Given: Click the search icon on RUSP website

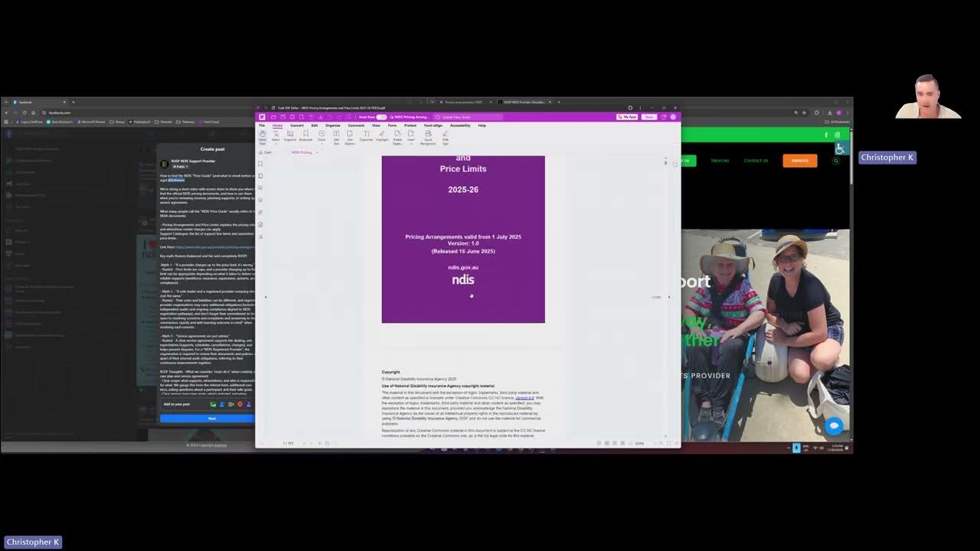Looking at the screenshot, I should click(x=836, y=161).
